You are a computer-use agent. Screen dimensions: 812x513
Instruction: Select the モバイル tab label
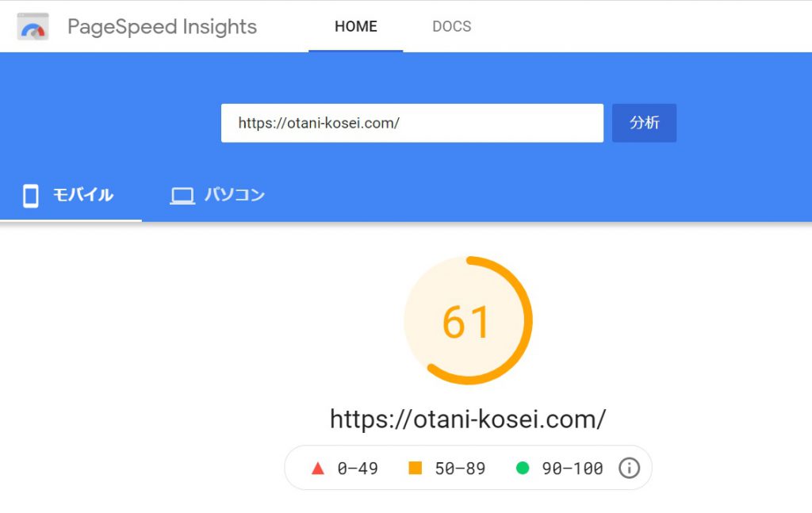[x=83, y=195]
